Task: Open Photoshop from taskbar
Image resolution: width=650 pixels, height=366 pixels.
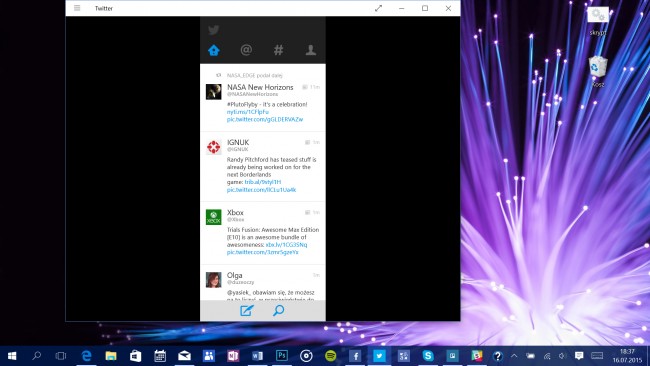Action: pos(282,356)
